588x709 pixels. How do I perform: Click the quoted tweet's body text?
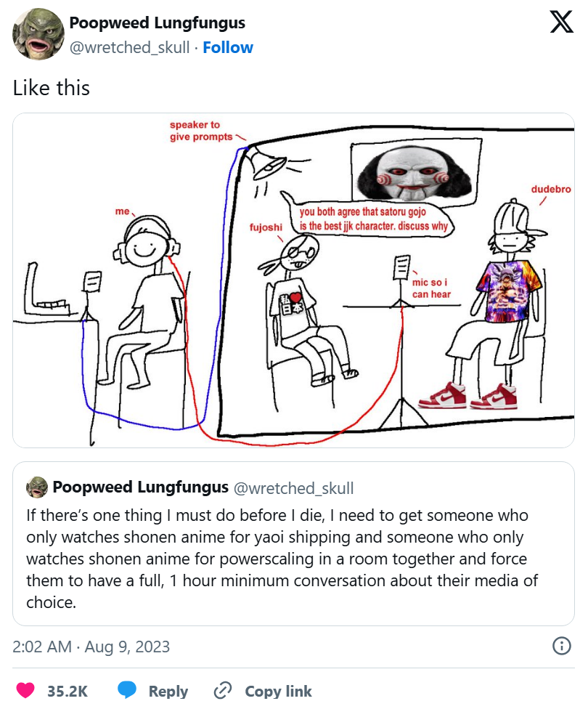click(x=283, y=556)
